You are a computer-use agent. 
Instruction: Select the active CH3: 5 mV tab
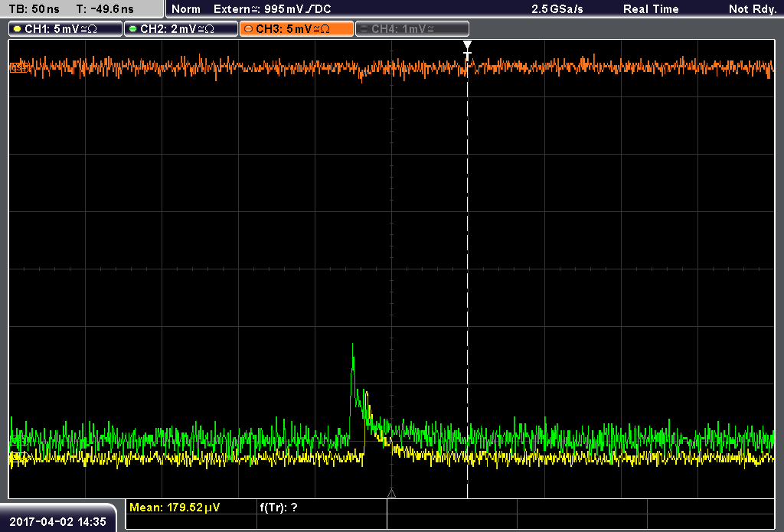(296, 29)
